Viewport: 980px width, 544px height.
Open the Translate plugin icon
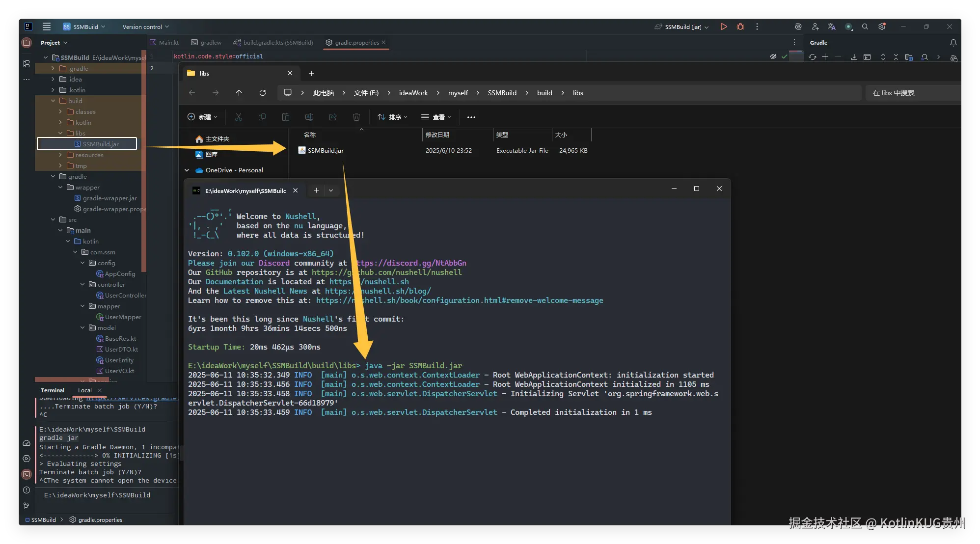[831, 27]
